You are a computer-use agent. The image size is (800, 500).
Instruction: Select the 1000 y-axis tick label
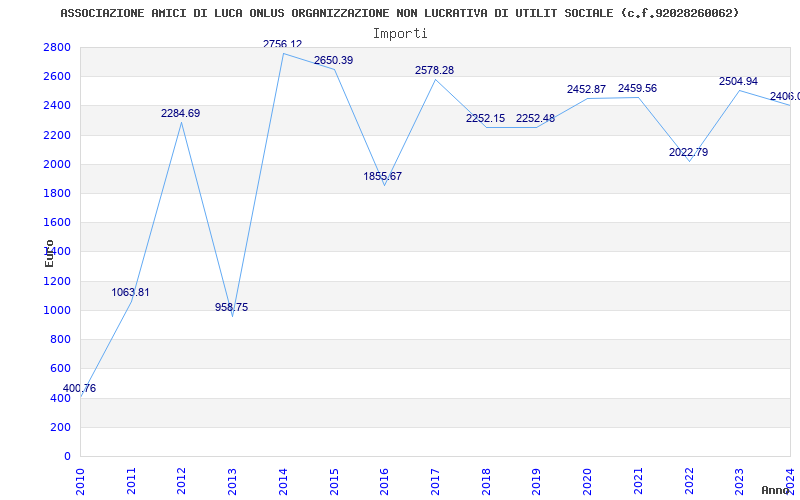pos(57,310)
